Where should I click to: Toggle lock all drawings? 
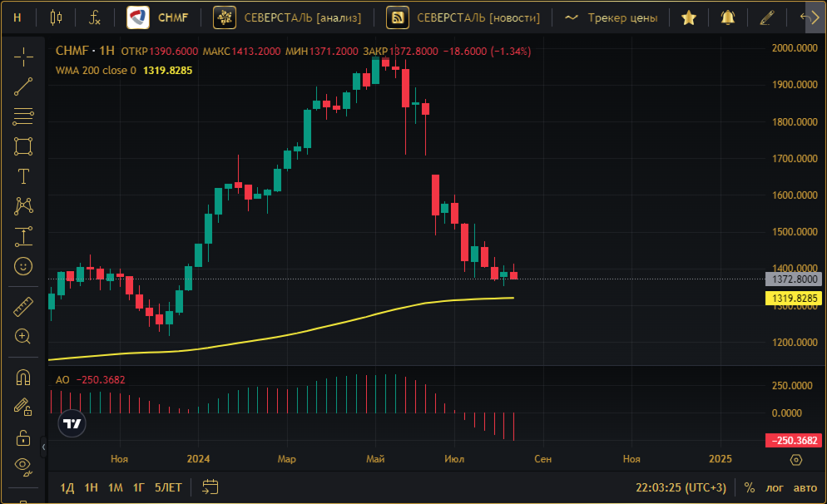tap(23, 437)
